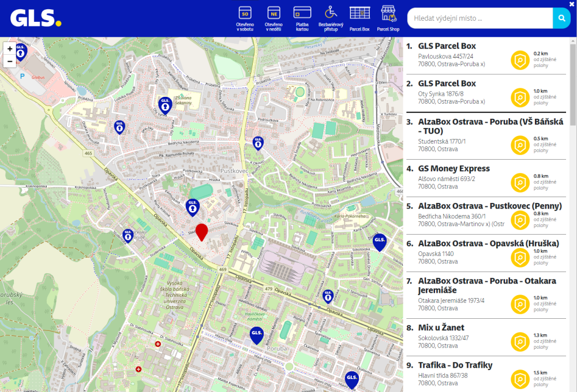This screenshot has height=392, width=577.
Task: Select GLS marker below Havlíčkovo náměstí
Action: click(x=257, y=336)
